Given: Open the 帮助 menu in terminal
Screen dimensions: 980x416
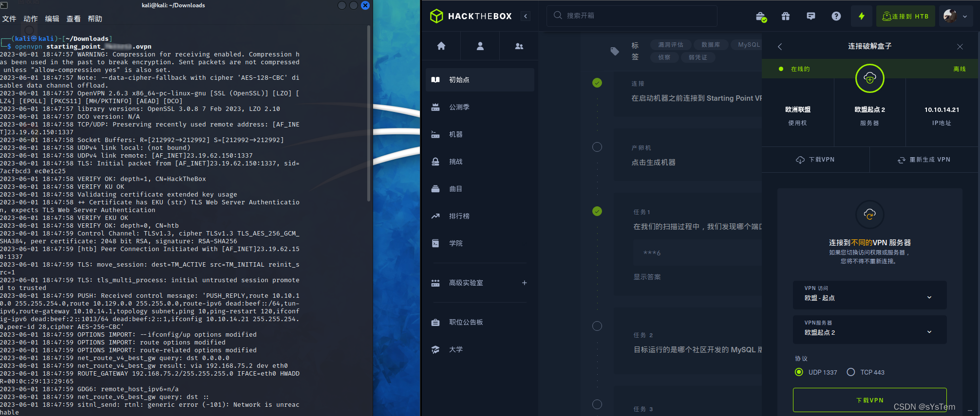Looking at the screenshot, I should click(x=95, y=19).
